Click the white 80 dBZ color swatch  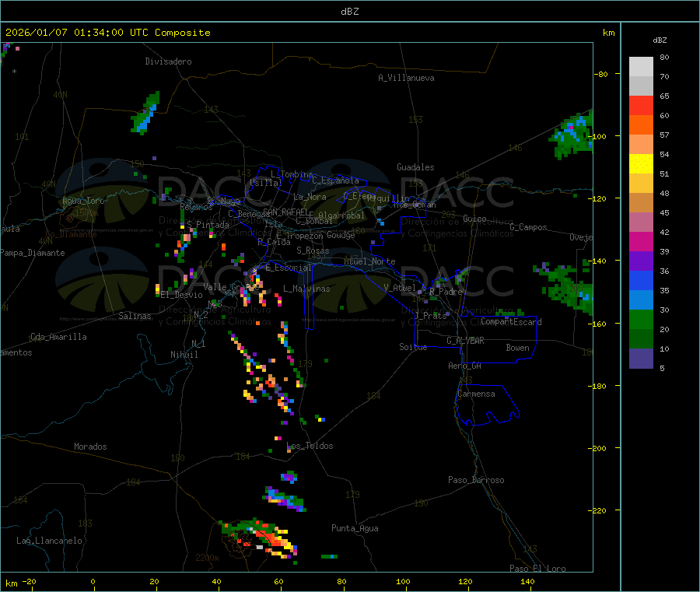(x=641, y=67)
